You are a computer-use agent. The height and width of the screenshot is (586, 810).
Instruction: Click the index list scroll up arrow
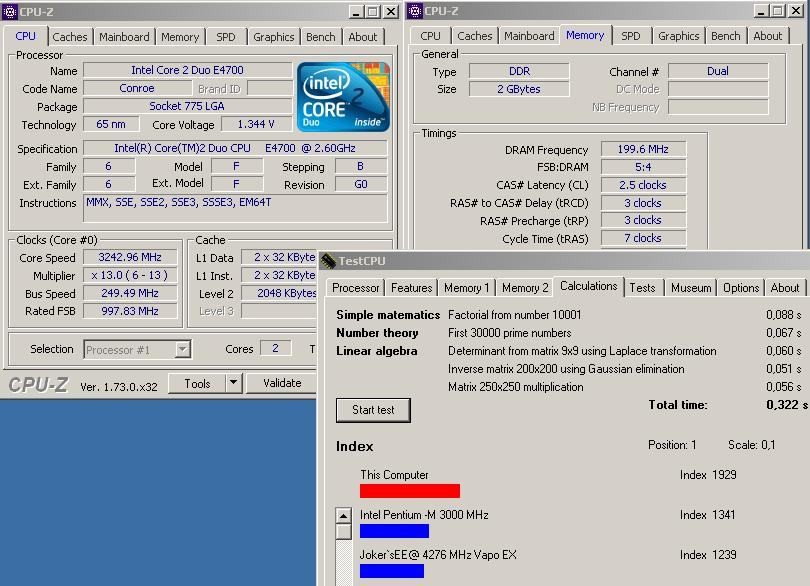[x=343, y=516]
